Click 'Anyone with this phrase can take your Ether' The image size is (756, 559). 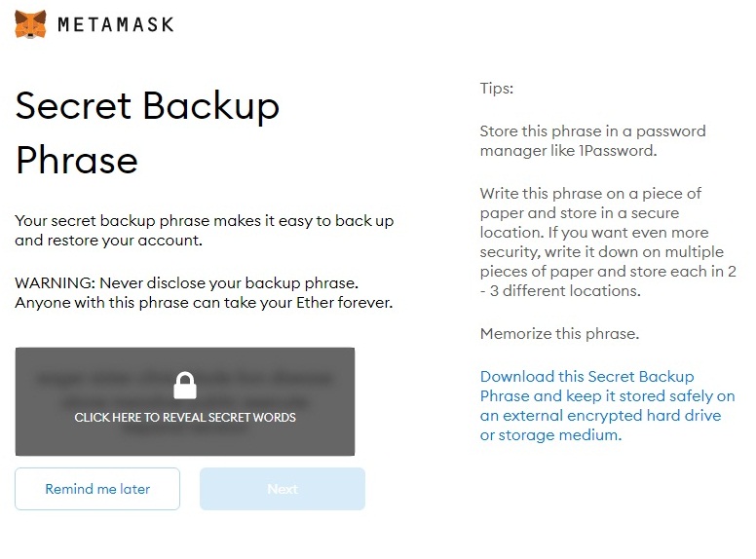coord(204,302)
